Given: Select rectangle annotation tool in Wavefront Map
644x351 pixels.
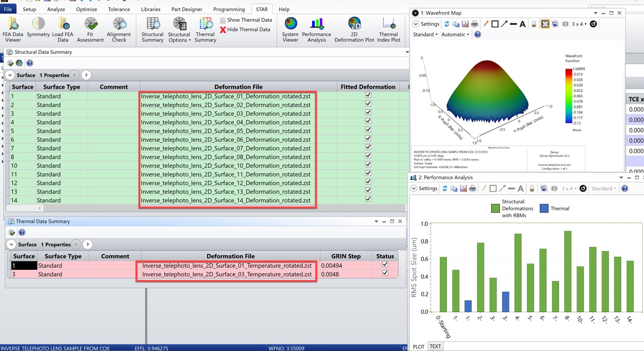Looking at the screenshot, I should click(495, 24).
